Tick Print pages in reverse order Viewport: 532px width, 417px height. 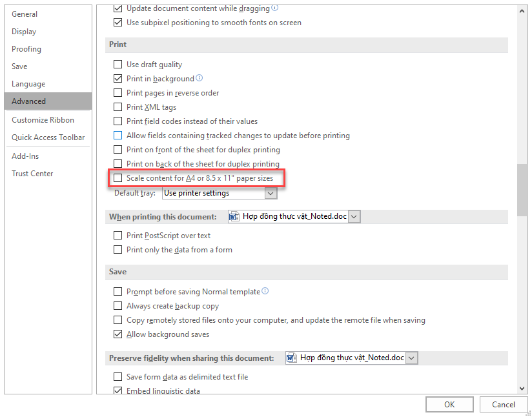(x=118, y=92)
